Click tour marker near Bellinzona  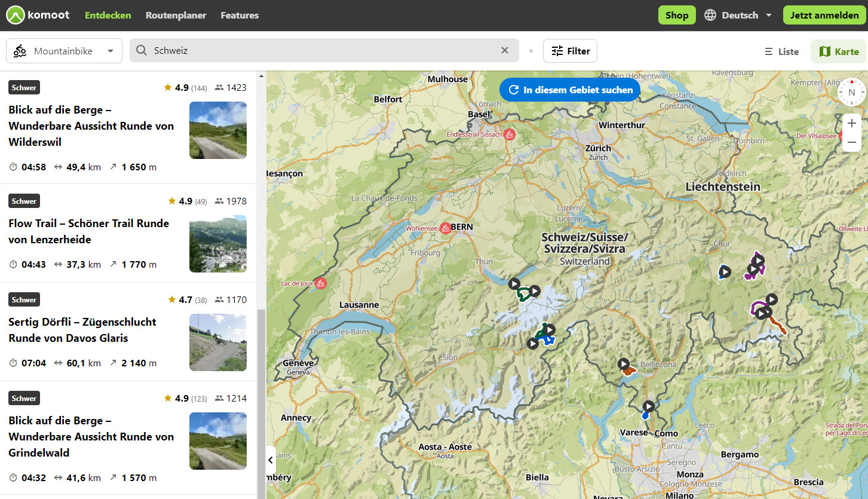click(x=624, y=363)
